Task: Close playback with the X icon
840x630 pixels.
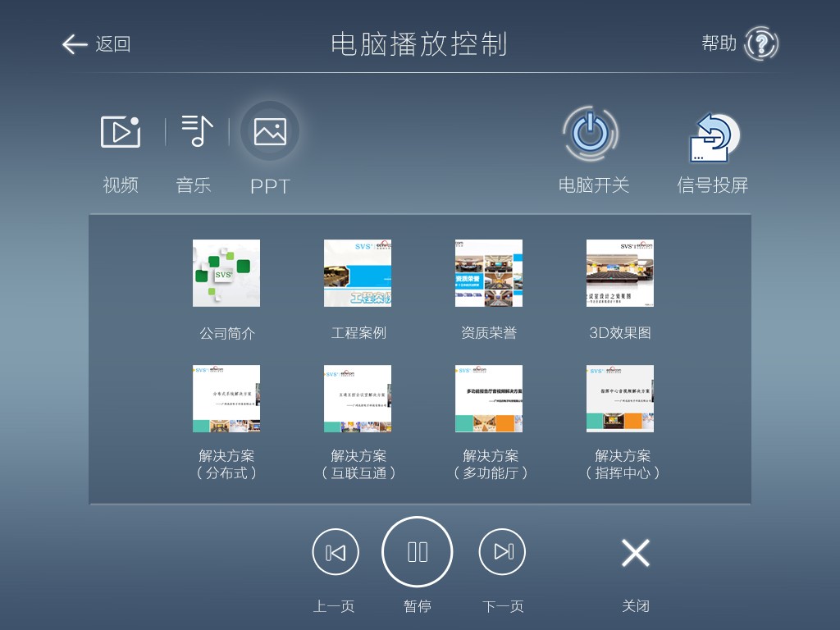Action: click(636, 552)
